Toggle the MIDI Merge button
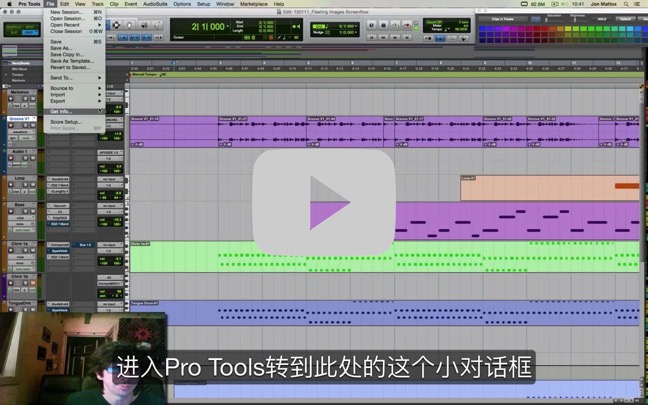The height and width of the screenshot is (405, 648). coord(452,38)
